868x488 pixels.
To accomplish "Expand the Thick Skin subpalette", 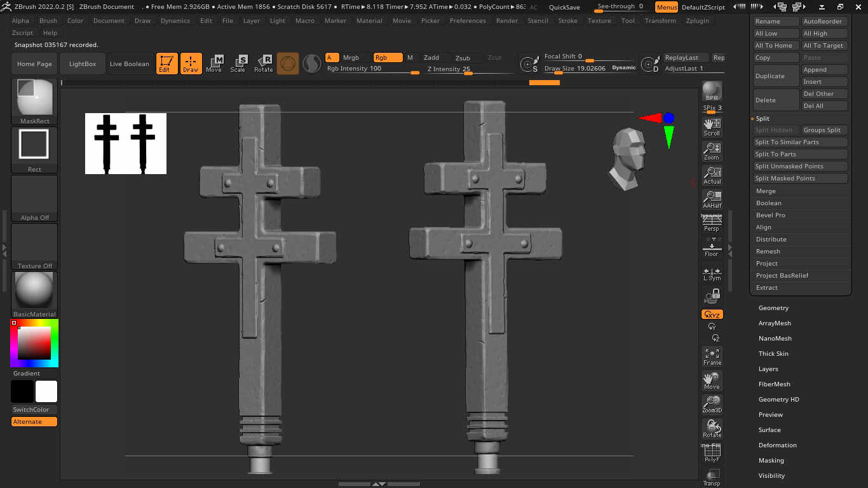I will coord(773,354).
